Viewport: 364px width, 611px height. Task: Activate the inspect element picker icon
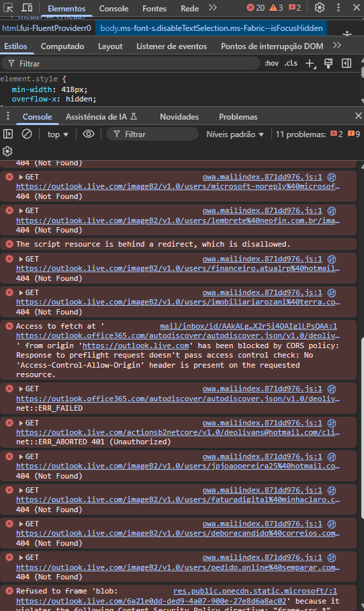(8, 7)
